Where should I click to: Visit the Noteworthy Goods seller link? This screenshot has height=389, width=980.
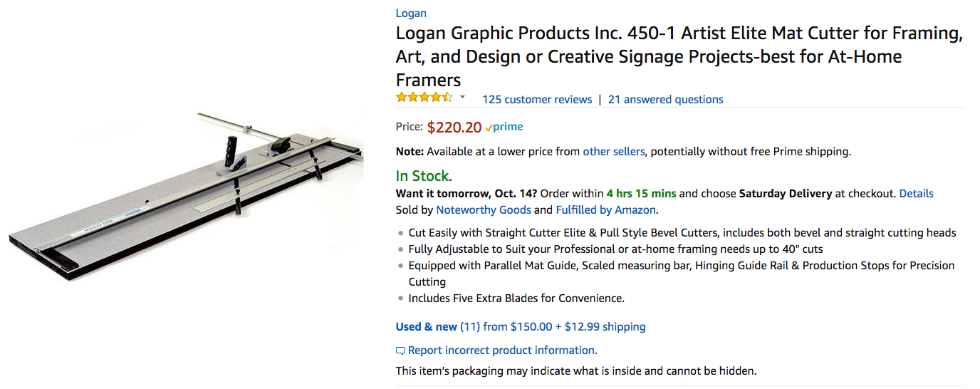[x=483, y=209]
